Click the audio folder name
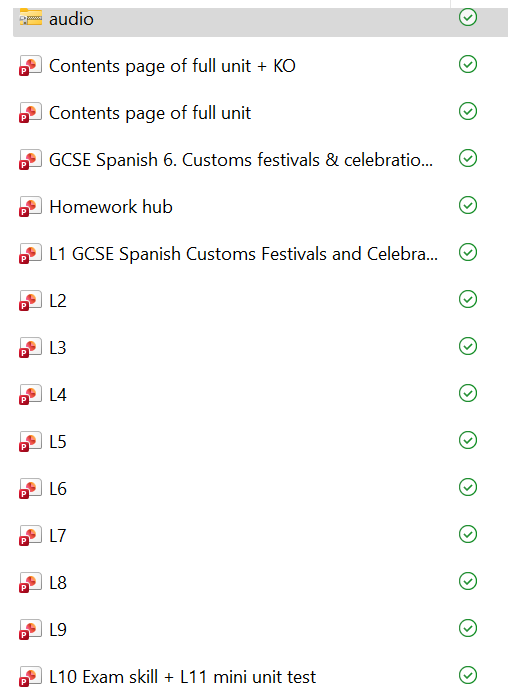This screenshot has width=508, height=691. point(71,19)
